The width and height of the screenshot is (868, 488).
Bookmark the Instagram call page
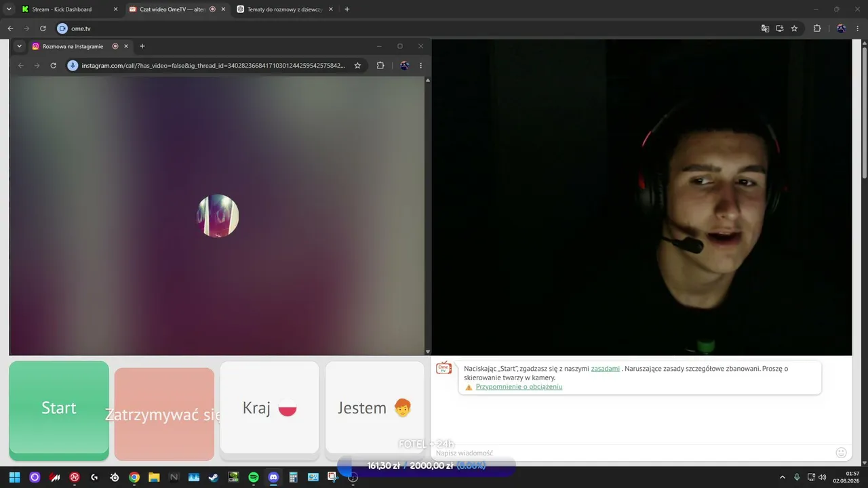pyautogui.click(x=357, y=66)
